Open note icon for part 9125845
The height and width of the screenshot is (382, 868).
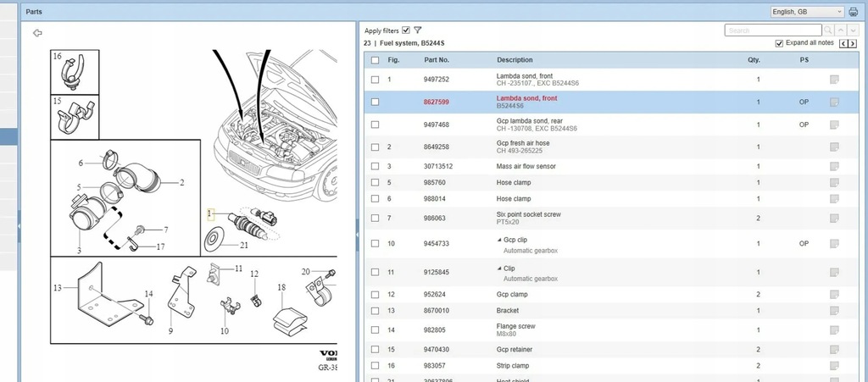point(834,272)
